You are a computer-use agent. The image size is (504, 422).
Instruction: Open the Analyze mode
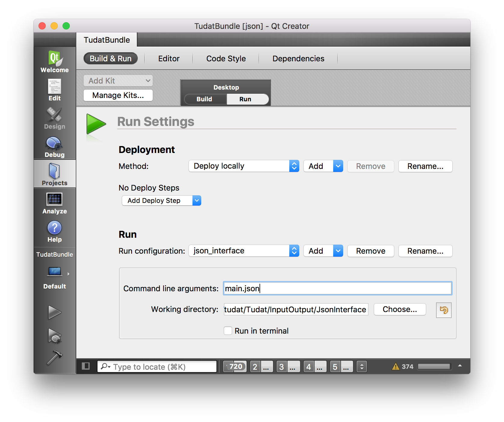[54, 203]
